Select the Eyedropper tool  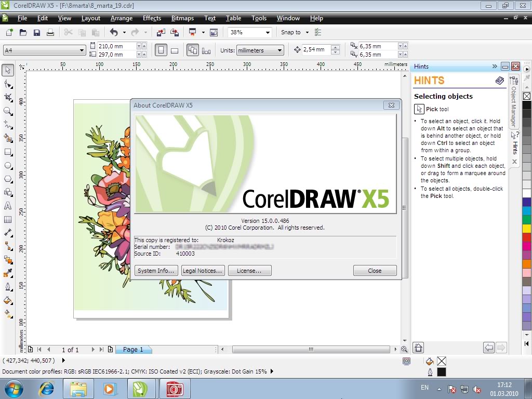coord(8,273)
